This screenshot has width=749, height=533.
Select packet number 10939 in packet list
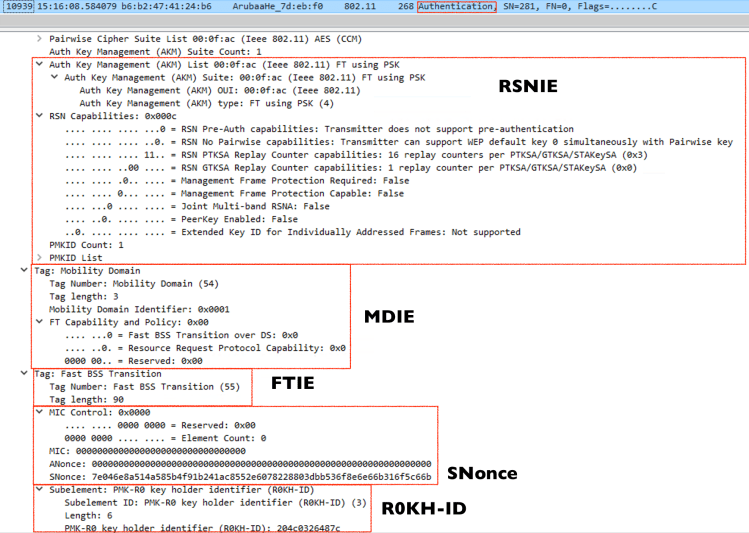click(18, 7)
